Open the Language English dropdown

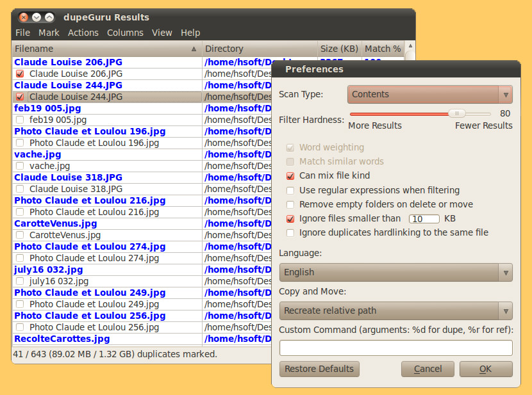[396, 272]
